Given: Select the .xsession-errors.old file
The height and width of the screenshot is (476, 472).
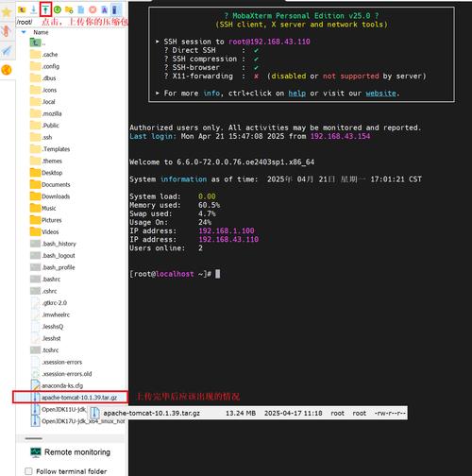Looking at the screenshot, I should (x=61, y=374).
